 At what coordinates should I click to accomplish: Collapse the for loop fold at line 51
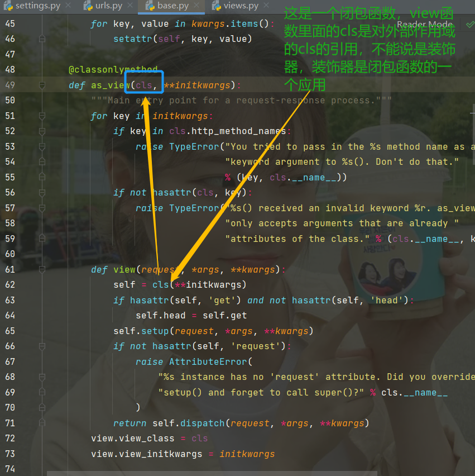coord(42,116)
